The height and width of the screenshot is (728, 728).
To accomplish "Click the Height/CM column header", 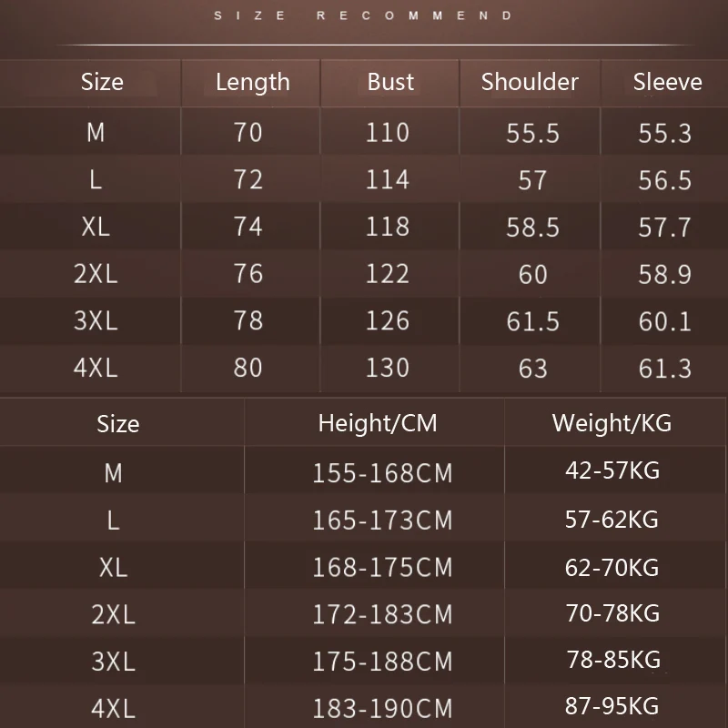I will click(378, 424).
